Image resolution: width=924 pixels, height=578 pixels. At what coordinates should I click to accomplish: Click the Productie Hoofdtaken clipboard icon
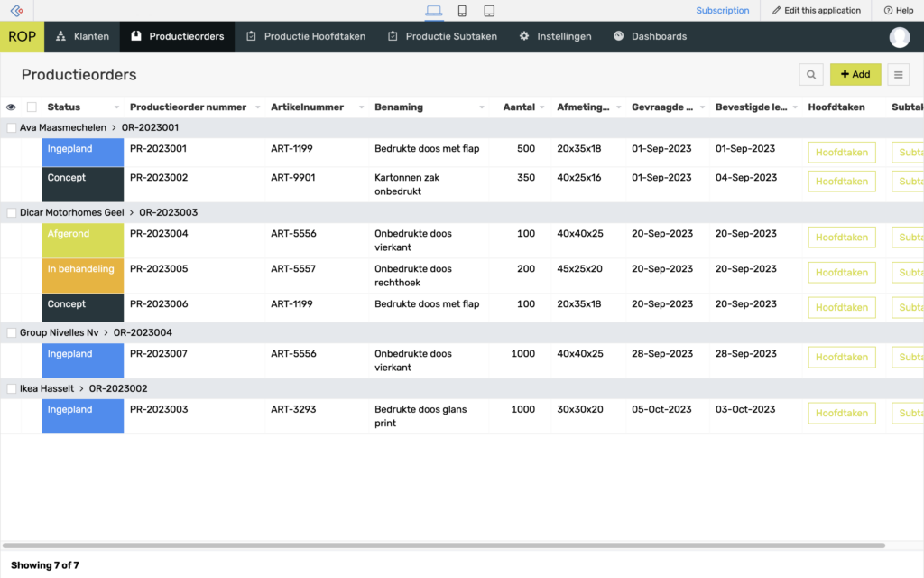(x=251, y=36)
